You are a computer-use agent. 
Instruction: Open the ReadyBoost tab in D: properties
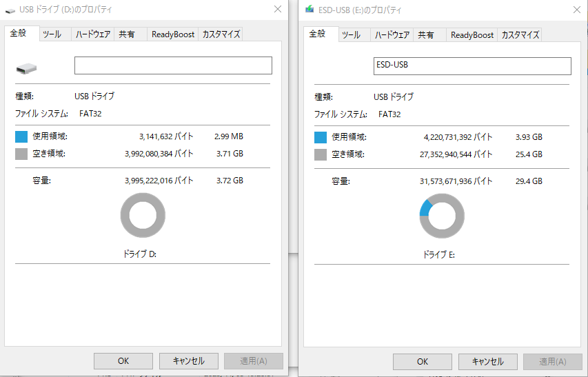click(x=173, y=34)
